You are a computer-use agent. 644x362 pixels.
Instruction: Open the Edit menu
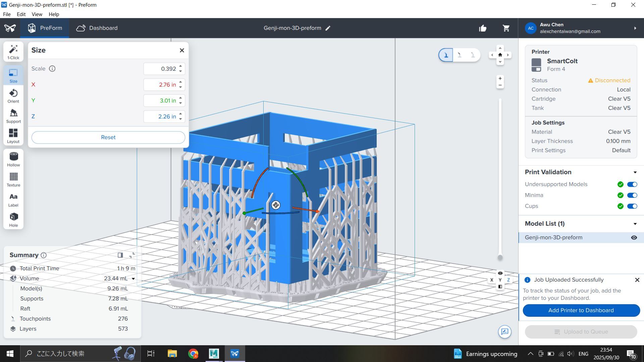point(21,14)
